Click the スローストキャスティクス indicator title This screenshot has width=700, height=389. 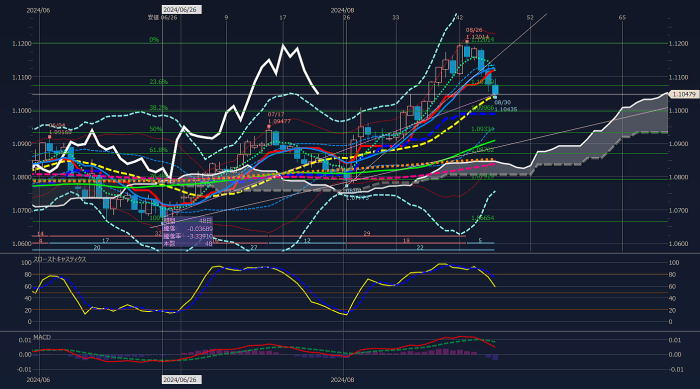click(60, 259)
